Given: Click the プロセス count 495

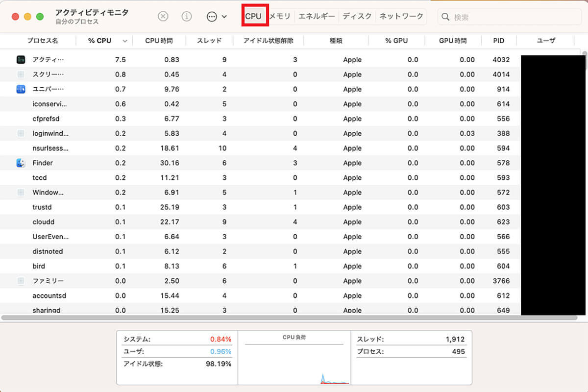Looking at the screenshot, I should [411, 351].
